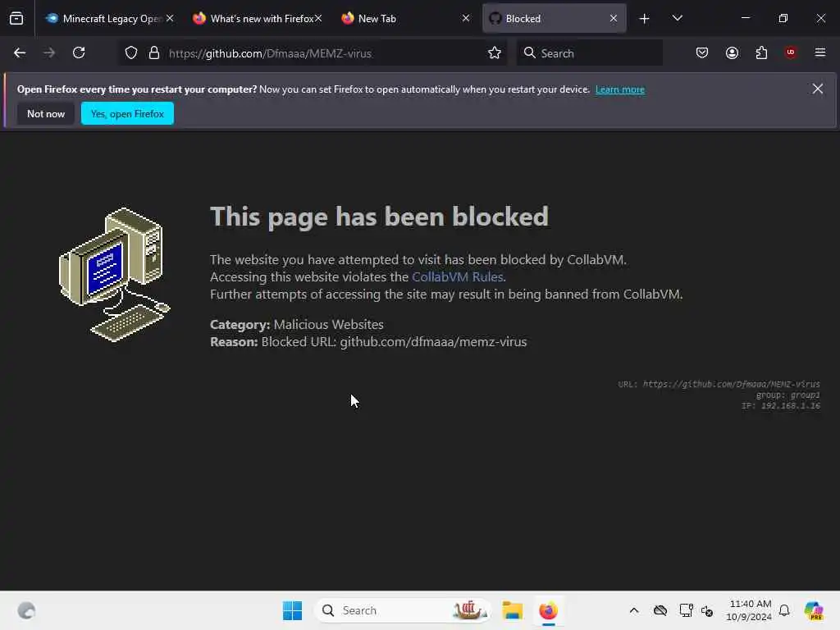The image size is (840, 630).
Task: Open the Windows Start menu
Action: pyautogui.click(x=293, y=610)
